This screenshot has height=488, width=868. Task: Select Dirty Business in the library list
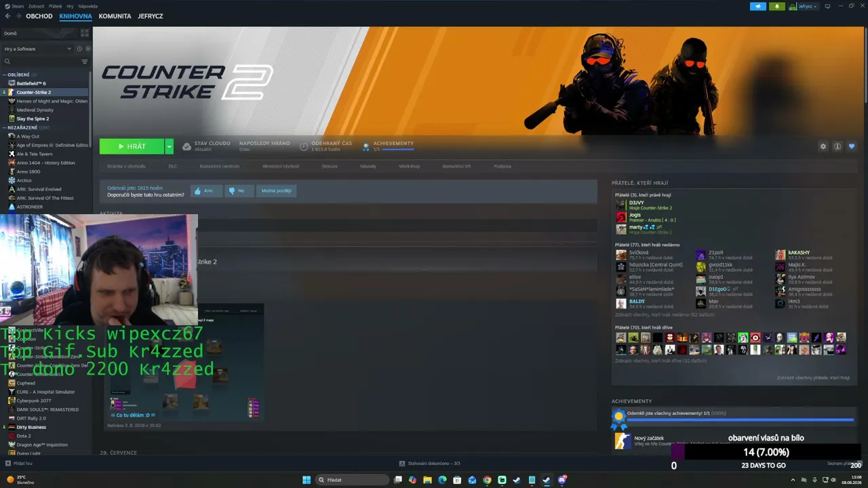click(31, 427)
